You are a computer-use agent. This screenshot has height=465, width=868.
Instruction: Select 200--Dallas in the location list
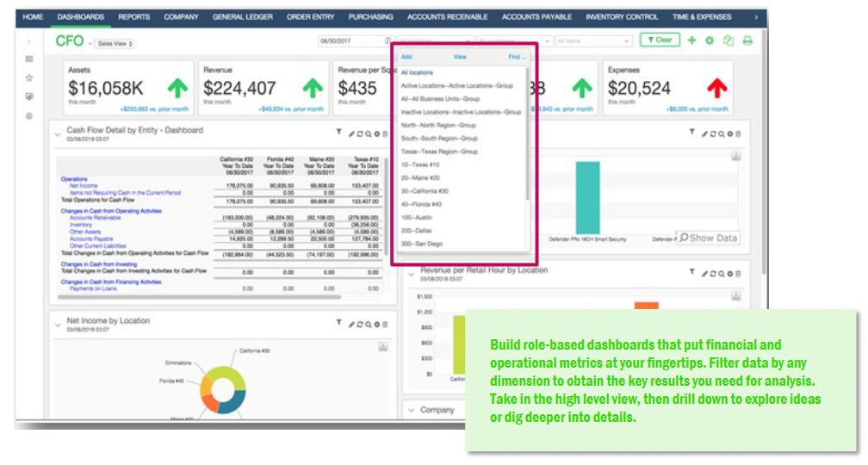tap(416, 230)
